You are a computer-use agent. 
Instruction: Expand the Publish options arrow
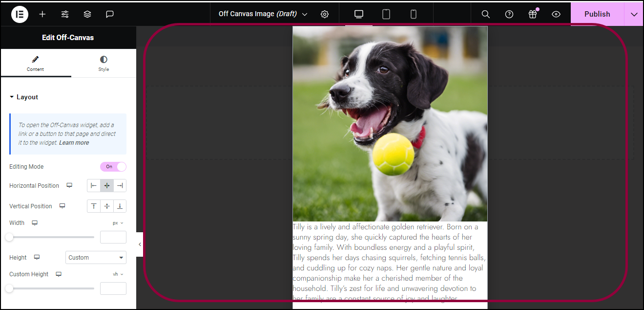[634, 14]
